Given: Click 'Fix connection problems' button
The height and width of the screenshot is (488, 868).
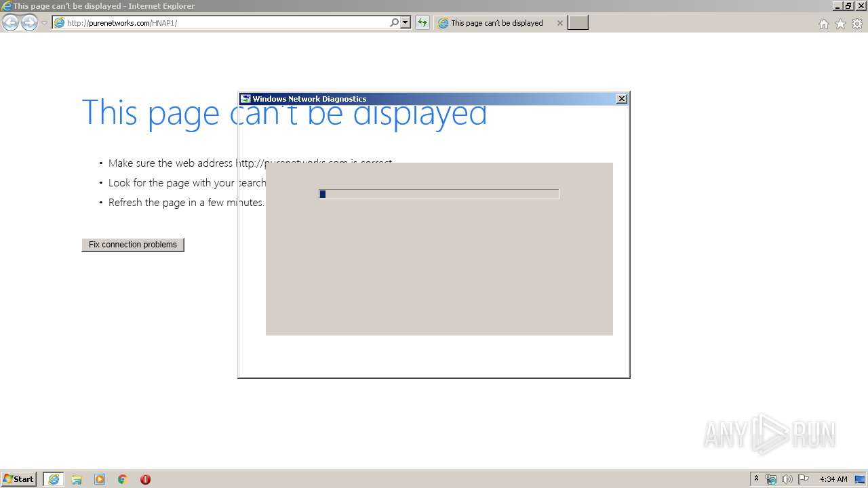Looking at the screenshot, I should pyautogui.click(x=133, y=245).
